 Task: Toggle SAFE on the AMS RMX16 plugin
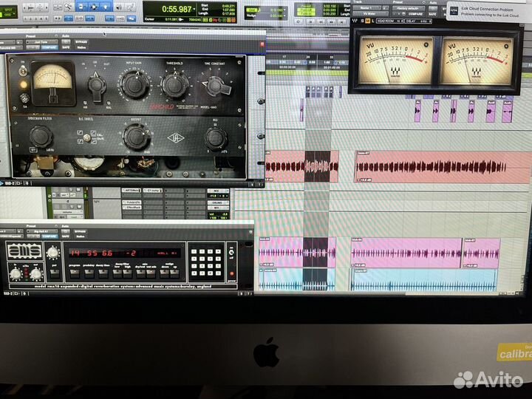click(x=66, y=236)
